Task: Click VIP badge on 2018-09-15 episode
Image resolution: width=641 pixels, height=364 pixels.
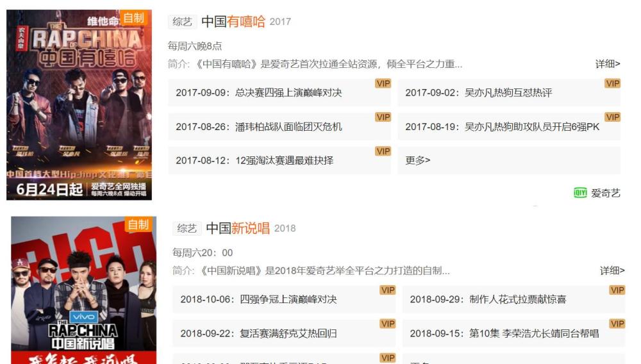Action: (617, 324)
